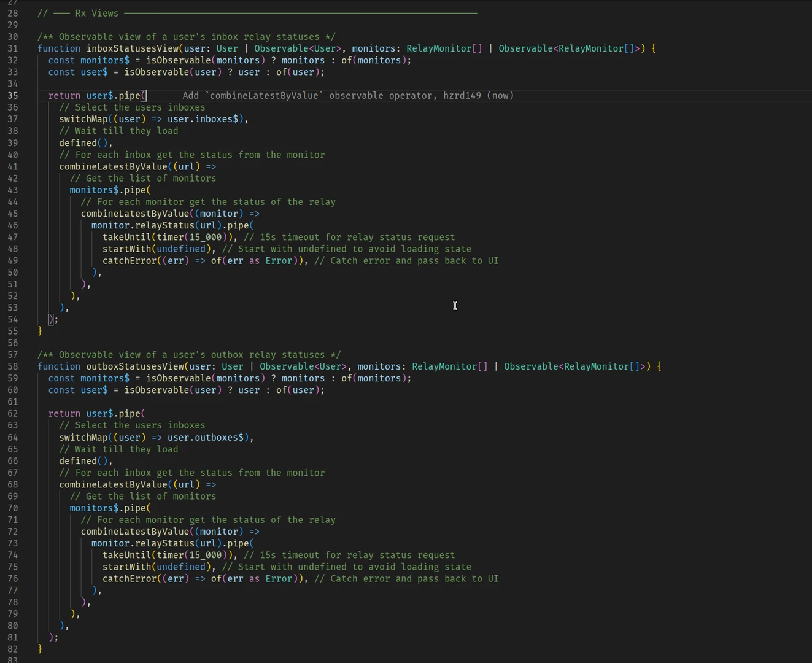Click startWith on line 48
Screen dimensions: 812x663
[126, 249]
